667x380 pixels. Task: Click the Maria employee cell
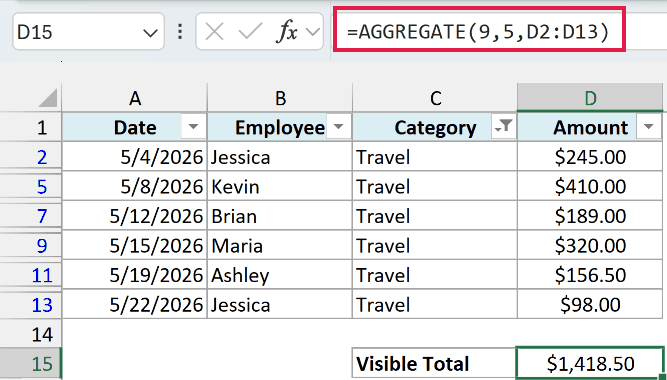tap(280, 246)
